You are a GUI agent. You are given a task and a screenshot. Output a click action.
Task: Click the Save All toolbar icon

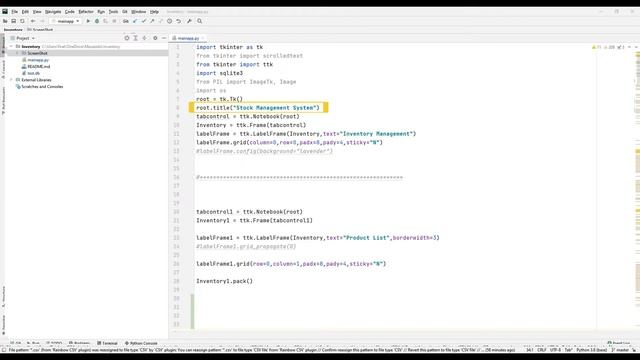click(x=13, y=21)
